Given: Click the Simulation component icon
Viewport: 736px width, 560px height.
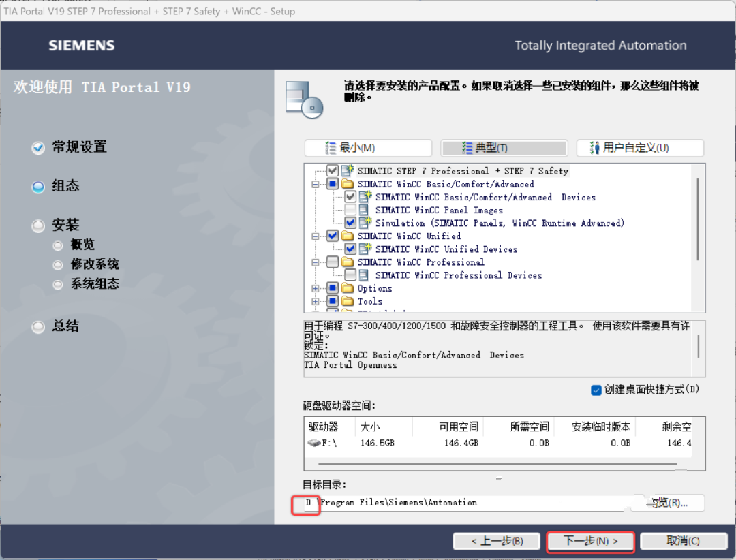Looking at the screenshot, I should pyautogui.click(x=366, y=223).
